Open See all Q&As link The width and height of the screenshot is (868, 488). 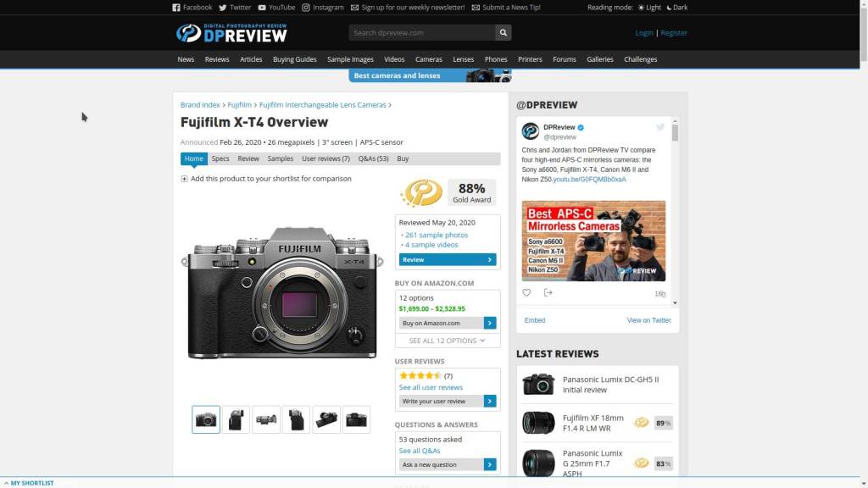click(420, 451)
